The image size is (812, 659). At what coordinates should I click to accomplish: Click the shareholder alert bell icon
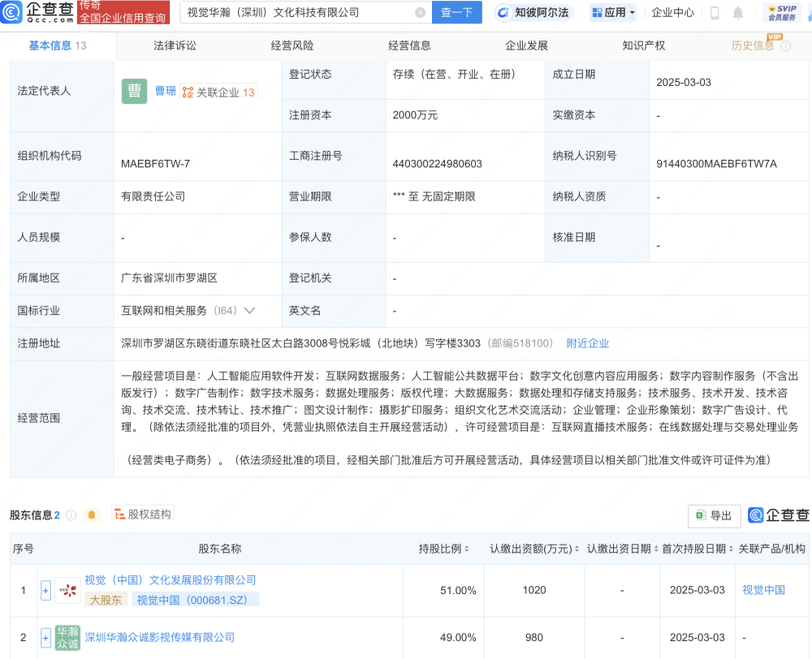point(92,515)
